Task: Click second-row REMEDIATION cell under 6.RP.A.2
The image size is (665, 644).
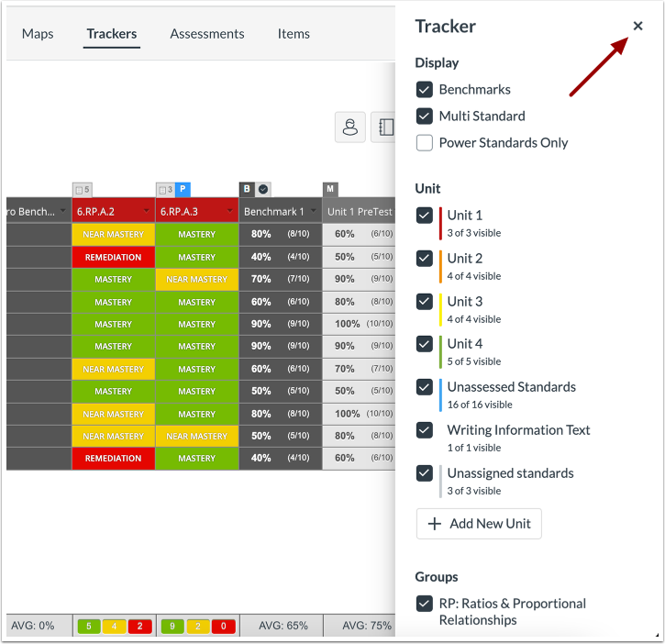Action: click(x=113, y=257)
